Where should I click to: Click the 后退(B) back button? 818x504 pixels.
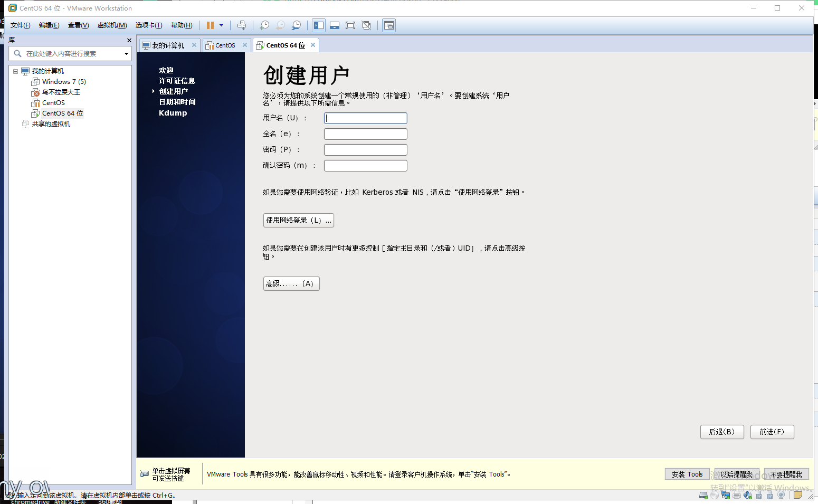coord(722,432)
